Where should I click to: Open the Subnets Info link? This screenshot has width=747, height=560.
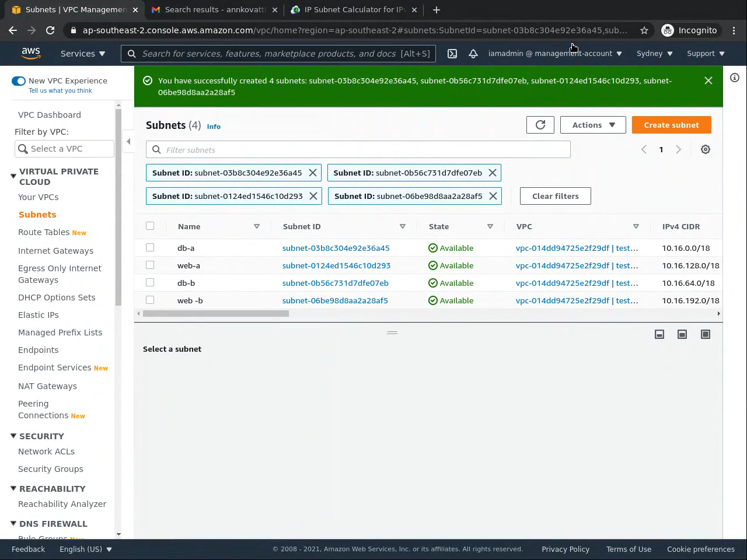[x=214, y=127]
